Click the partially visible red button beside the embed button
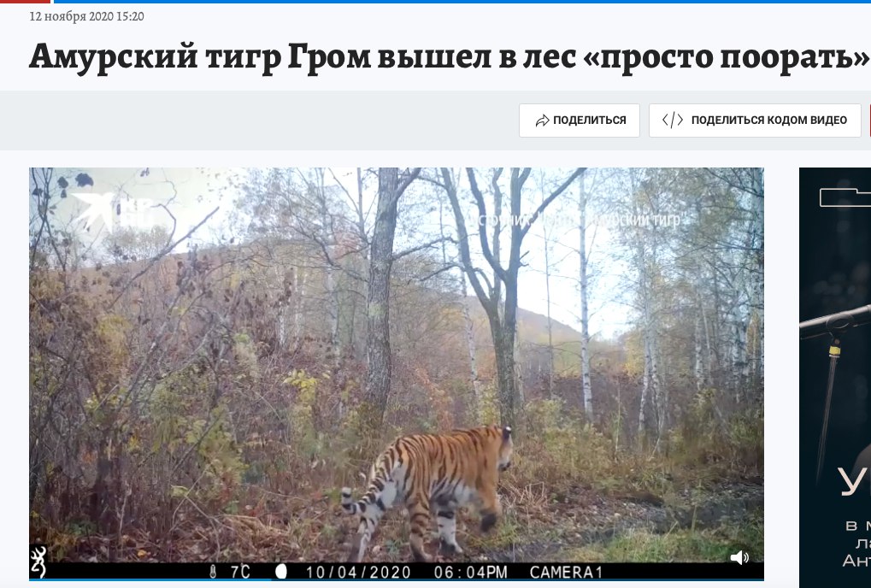 [868, 121]
